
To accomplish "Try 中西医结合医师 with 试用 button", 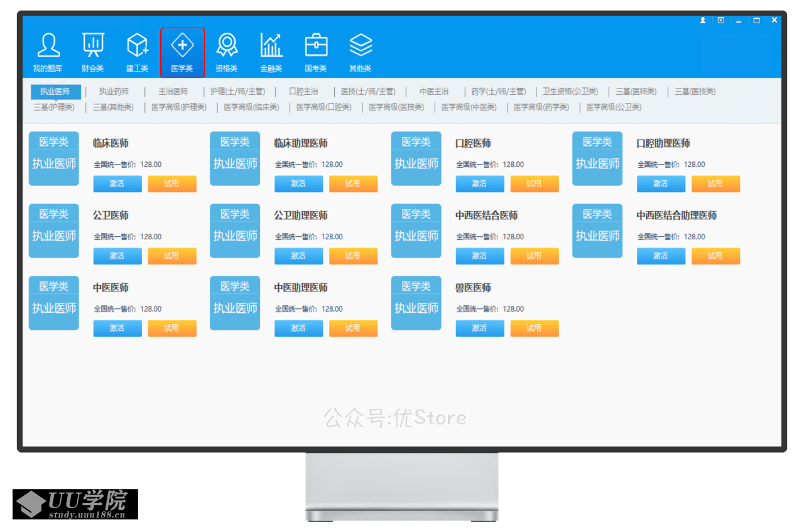I will point(535,256).
